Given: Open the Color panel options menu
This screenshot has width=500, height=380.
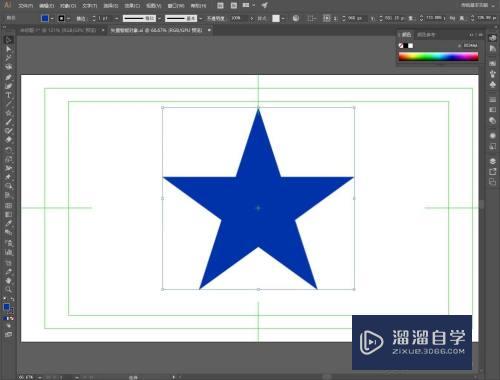Looking at the screenshot, I should click(481, 35).
